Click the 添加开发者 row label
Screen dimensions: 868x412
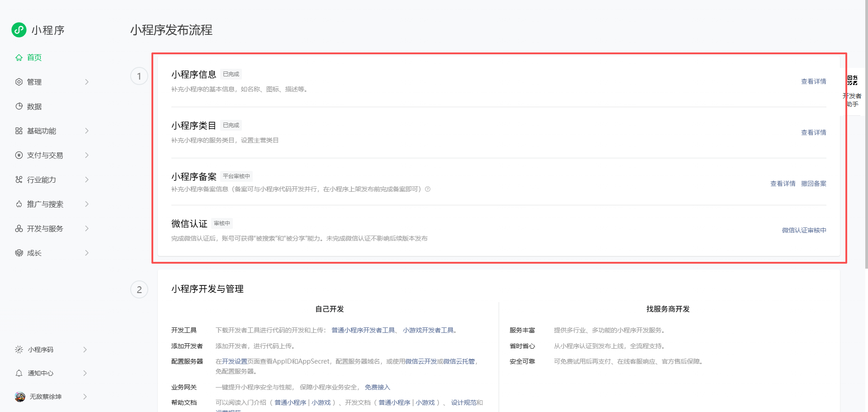point(187,346)
